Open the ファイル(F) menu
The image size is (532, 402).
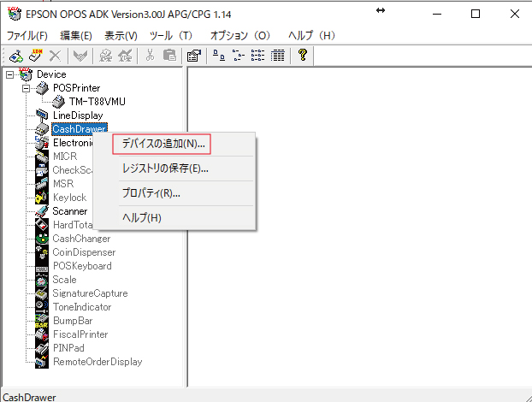(x=27, y=35)
